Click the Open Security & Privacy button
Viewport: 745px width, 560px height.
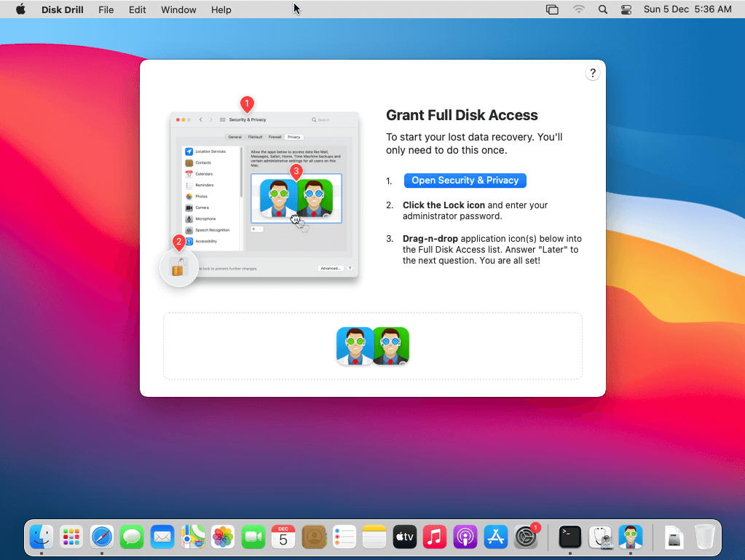pyautogui.click(x=465, y=181)
